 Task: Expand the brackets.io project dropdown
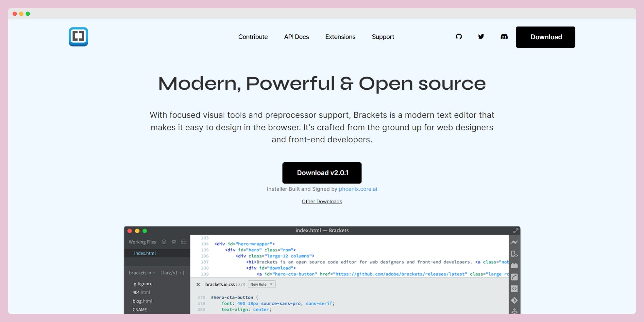(x=142, y=273)
